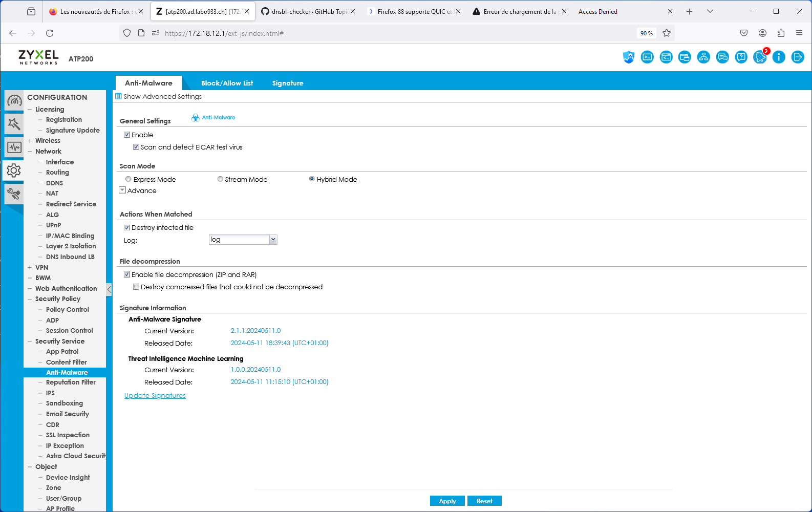Select Express Mode scan option
This screenshot has width=812, height=512.
(x=129, y=179)
